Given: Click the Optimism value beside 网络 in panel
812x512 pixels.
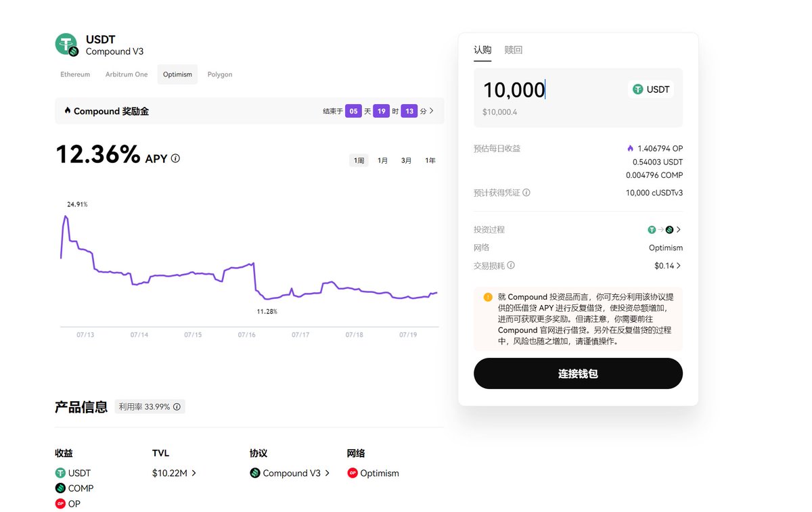Looking at the screenshot, I should pos(666,248).
